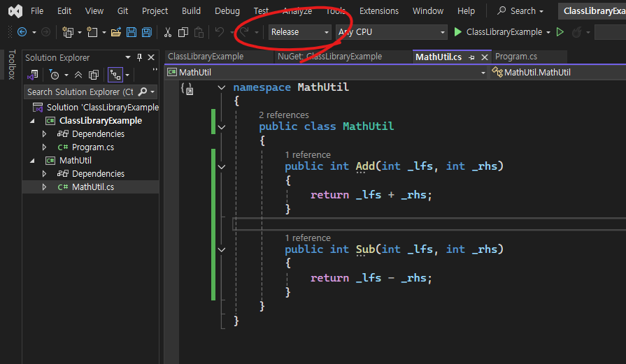Open the Toolbox side panel
The height and width of the screenshot is (364, 626).
[x=12, y=64]
